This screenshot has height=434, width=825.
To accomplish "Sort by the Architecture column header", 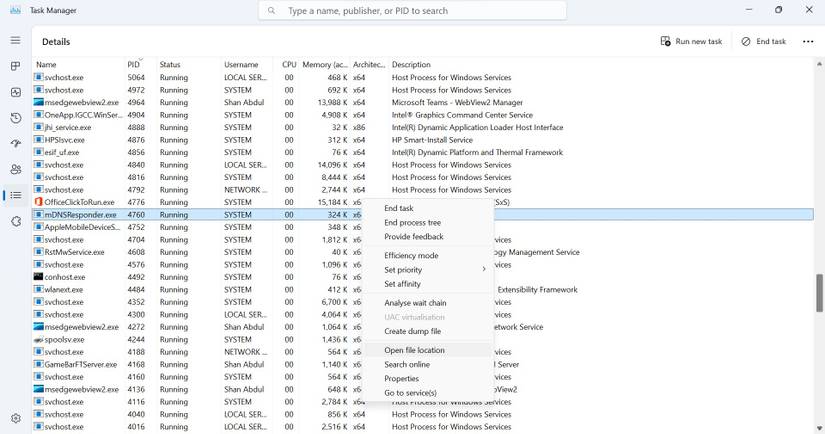I will (x=369, y=64).
